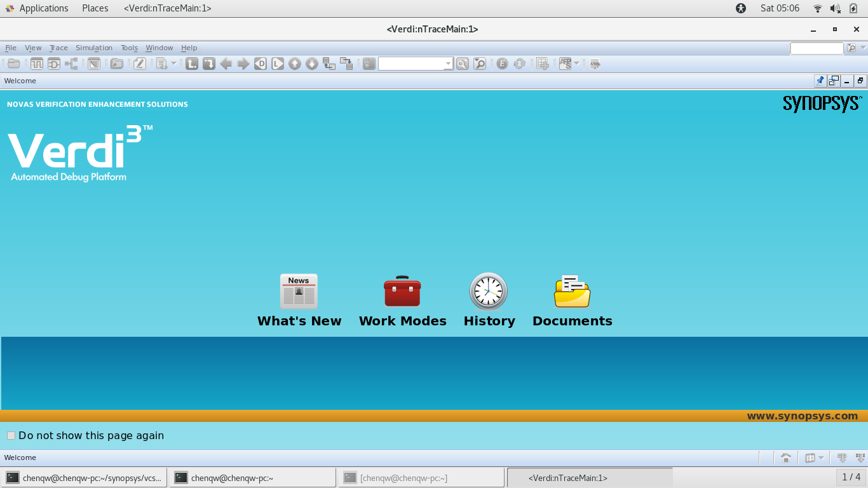The image size is (868, 488).
Task: Select the edit pencil toolbar icon
Action: tap(139, 64)
